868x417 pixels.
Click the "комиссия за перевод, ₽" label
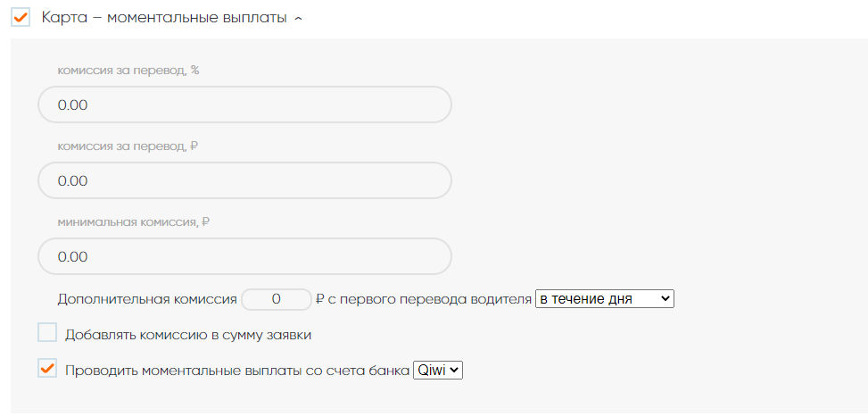128,146
